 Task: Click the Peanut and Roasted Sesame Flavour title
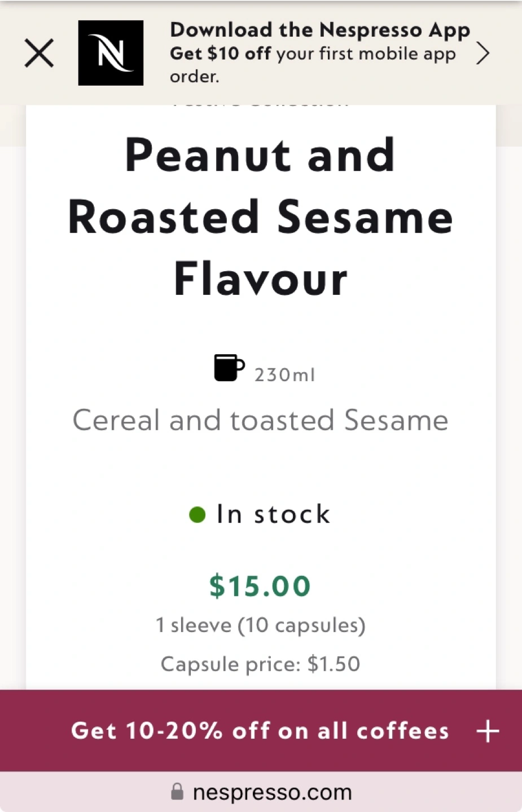click(260, 217)
